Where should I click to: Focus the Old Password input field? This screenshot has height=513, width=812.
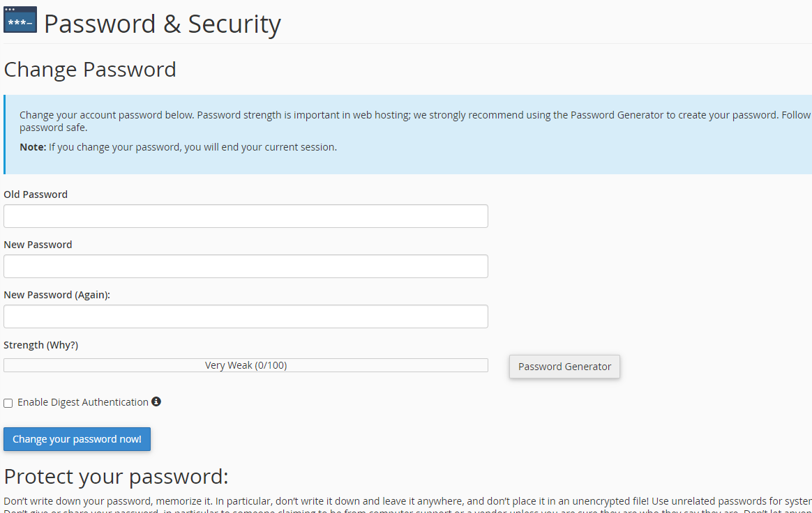(246, 216)
